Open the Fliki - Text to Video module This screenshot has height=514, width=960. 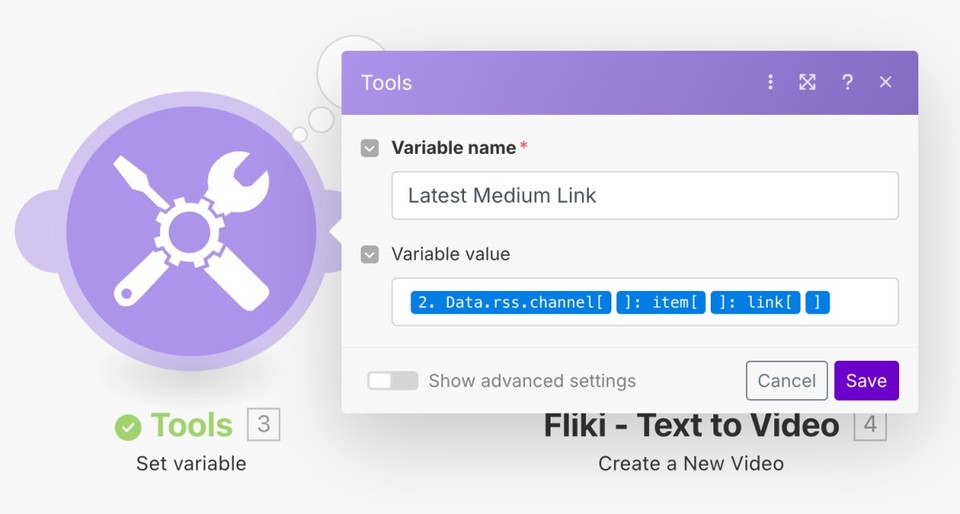pos(691,426)
